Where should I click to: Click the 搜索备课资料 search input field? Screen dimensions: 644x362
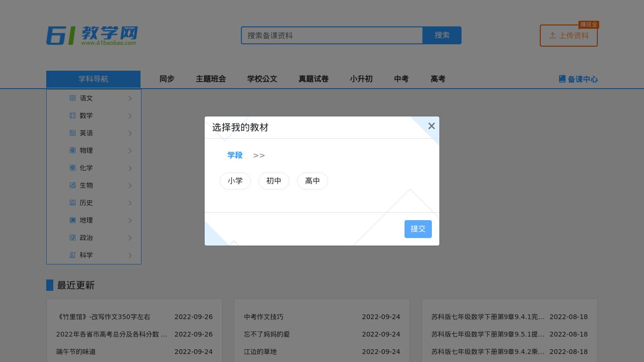(x=332, y=35)
